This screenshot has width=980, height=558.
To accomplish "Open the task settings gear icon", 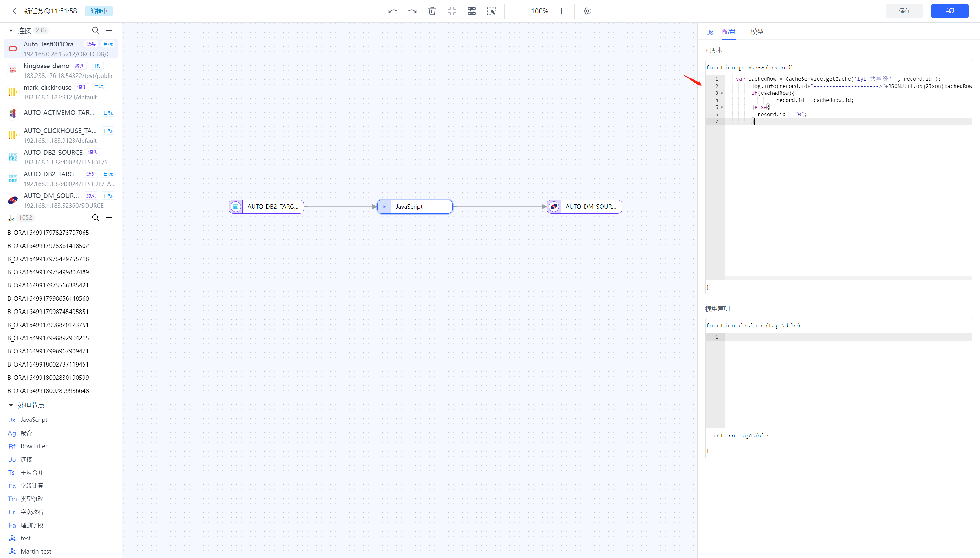I will click(588, 11).
